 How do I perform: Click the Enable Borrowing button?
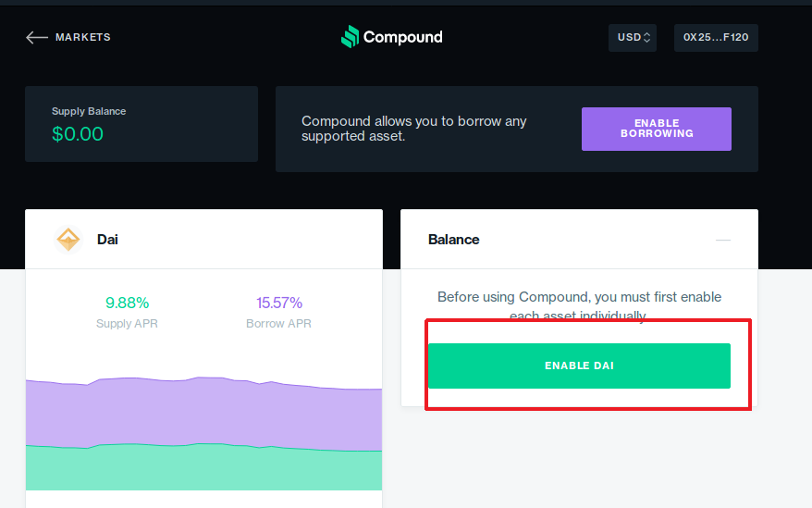pyautogui.click(x=656, y=129)
